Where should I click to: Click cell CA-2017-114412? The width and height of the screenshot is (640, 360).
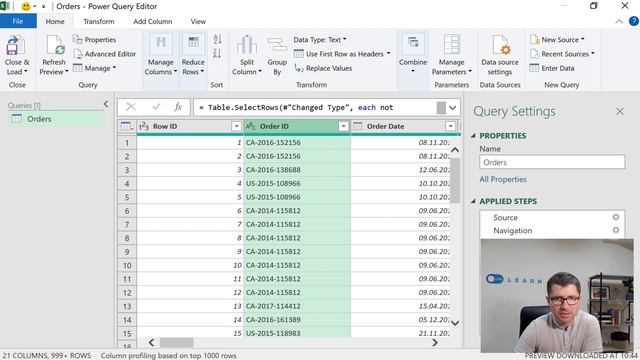(x=297, y=306)
